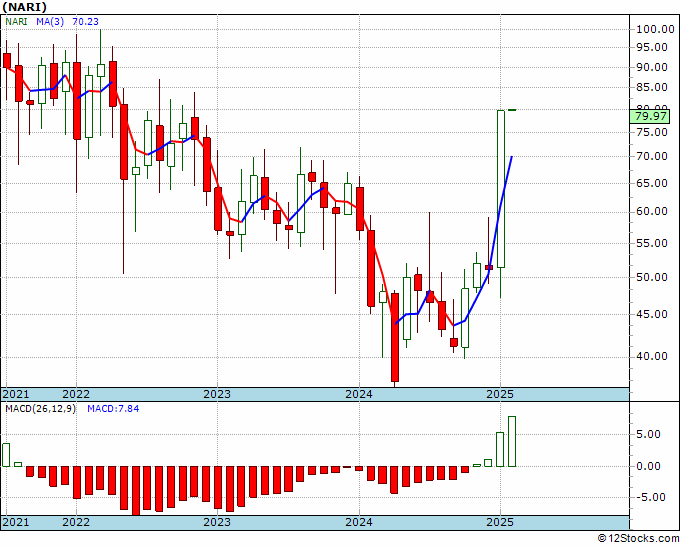Viewport: 680px width, 546px height.
Task: Select 2024 on price chart time axis
Action: tap(359, 394)
